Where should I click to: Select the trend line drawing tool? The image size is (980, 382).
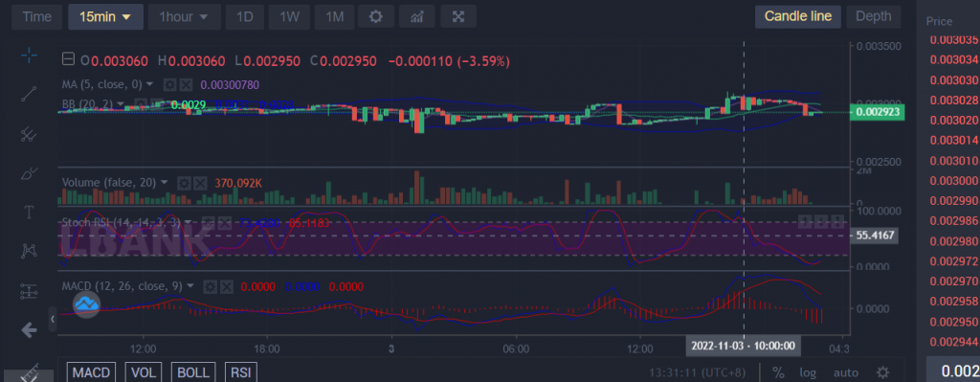[29, 94]
